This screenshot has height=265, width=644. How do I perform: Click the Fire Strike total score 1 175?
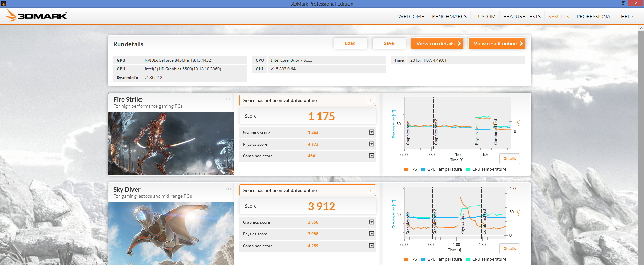click(x=322, y=116)
